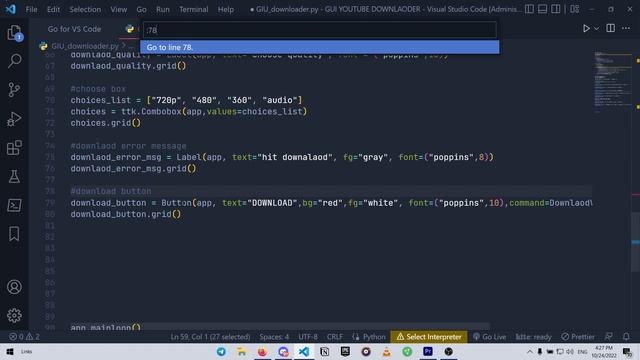
Task: Toggle the secondary side bar layout button
Action: (x=556, y=9)
